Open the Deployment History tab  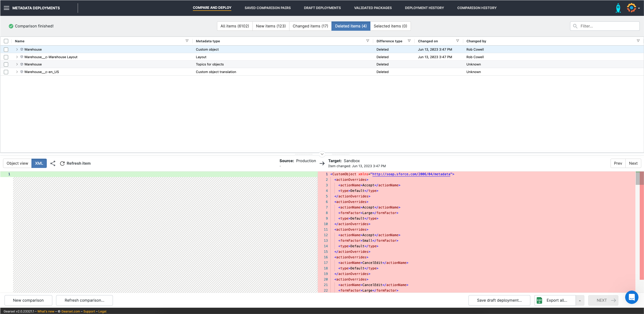click(x=424, y=8)
